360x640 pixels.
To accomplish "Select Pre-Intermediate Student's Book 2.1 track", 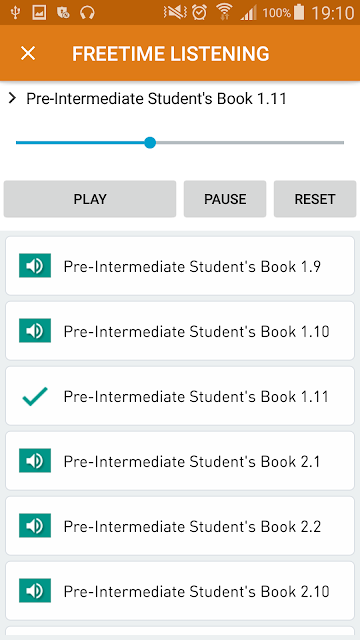I will click(x=180, y=461).
